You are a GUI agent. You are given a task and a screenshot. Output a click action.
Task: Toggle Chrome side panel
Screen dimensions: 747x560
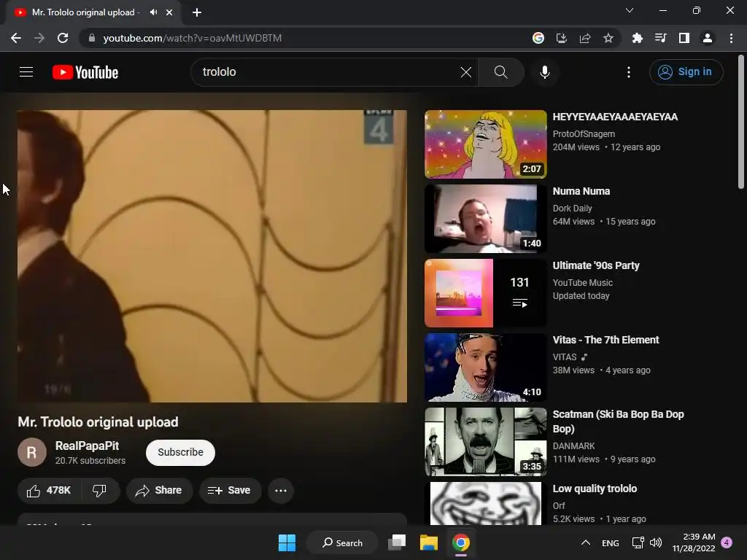pyautogui.click(x=684, y=38)
